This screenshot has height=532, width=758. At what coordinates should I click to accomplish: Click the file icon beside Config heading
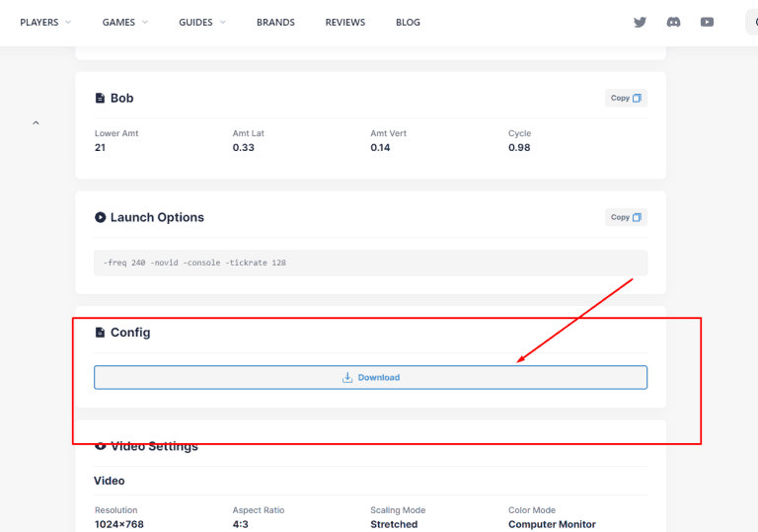(100, 333)
